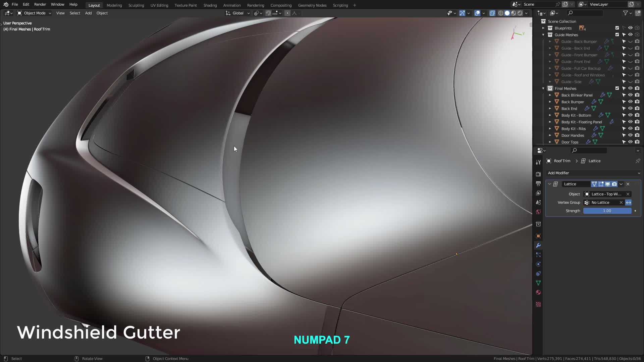Open the Object Data properties tab icon
The width and height of the screenshot is (644, 362).
(538, 283)
